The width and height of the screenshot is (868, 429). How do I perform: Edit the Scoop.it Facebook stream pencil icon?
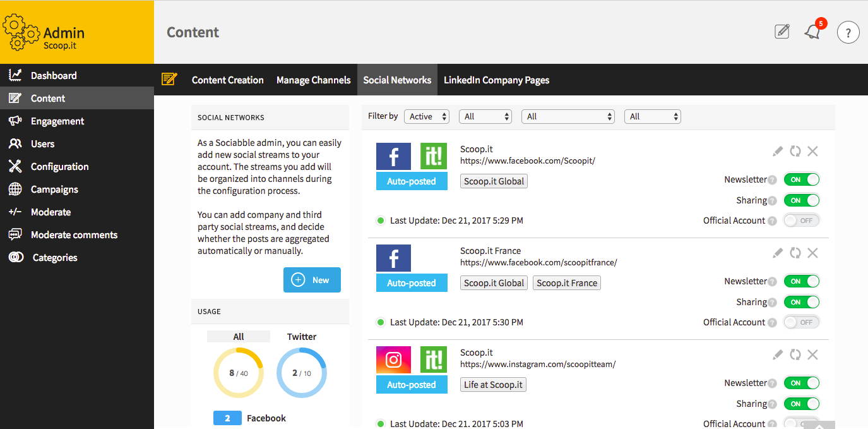point(778,151)
